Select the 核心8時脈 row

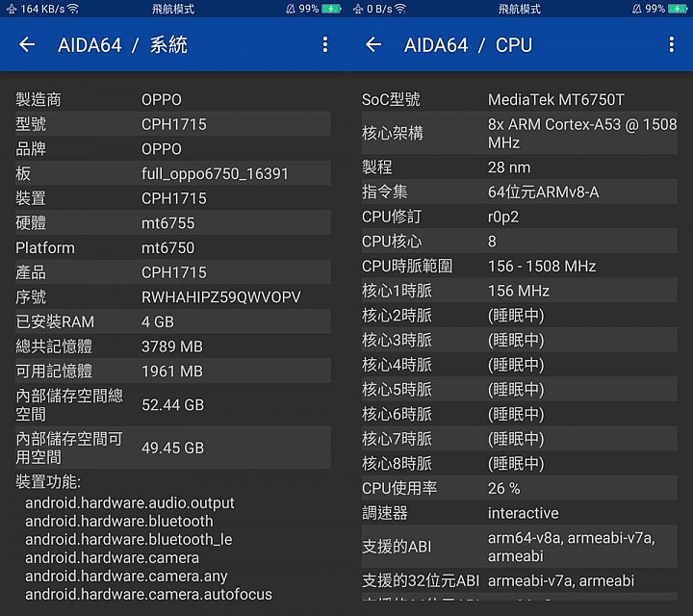(x=520, y=464)
